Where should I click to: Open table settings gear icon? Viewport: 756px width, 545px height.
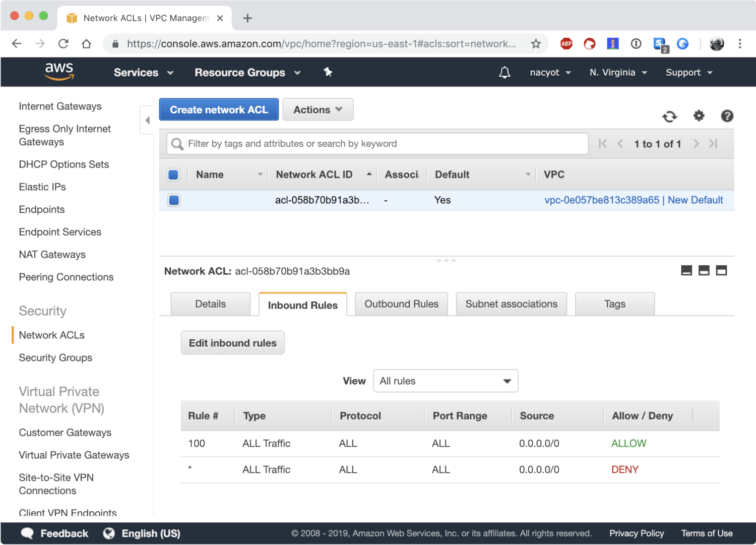coord(699,116)
